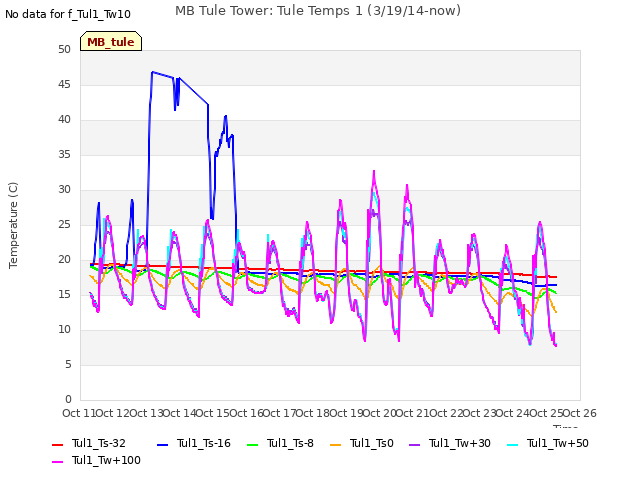Click the Tul1_Ts-16 legend label
640x480 pixels.
tap(204, 444)
